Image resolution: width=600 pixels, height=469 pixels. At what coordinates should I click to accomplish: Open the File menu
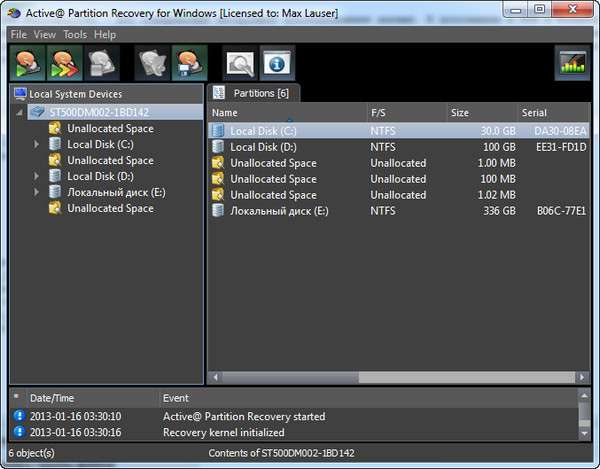pyautogui.click(x=19, y=35)
